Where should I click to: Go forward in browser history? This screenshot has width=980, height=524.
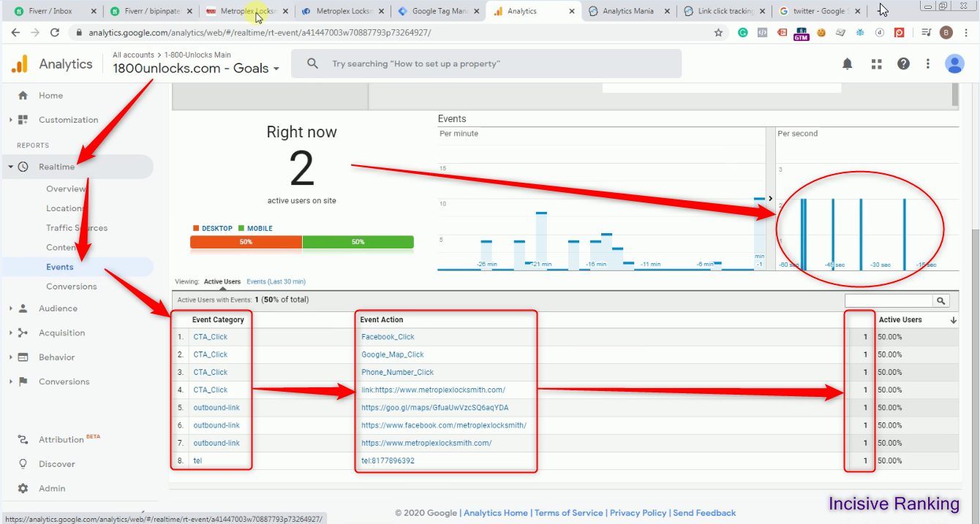click(35, 33)
